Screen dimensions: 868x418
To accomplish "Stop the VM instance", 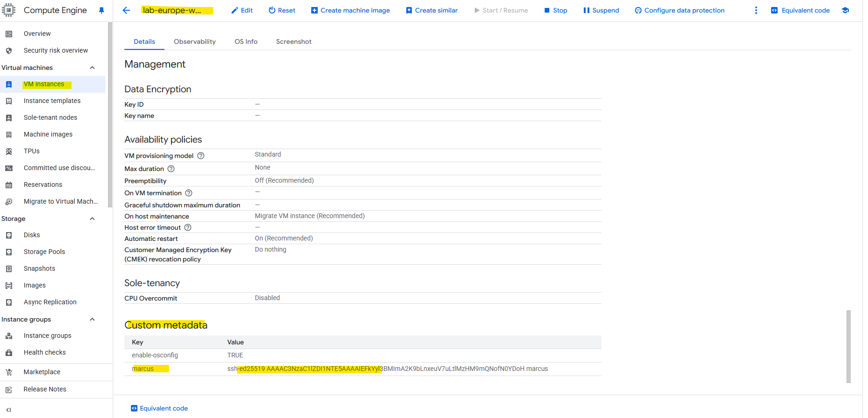I will pyautogui.click(x=555, y=10).
